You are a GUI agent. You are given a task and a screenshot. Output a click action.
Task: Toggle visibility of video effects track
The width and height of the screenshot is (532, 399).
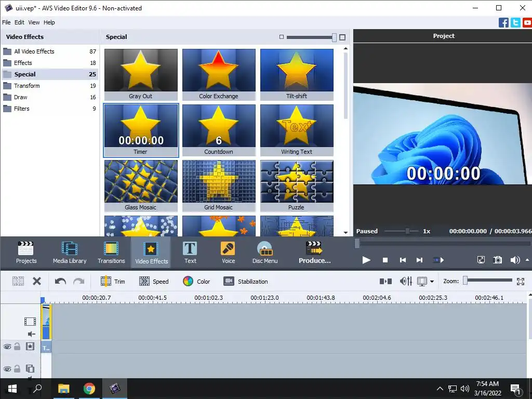(x=7, y=347)
